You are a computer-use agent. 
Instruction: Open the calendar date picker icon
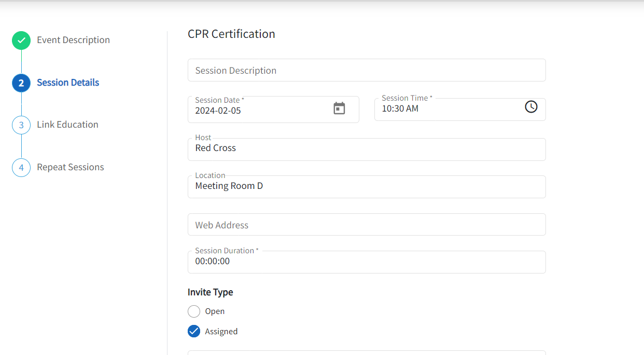pos(339,108)
